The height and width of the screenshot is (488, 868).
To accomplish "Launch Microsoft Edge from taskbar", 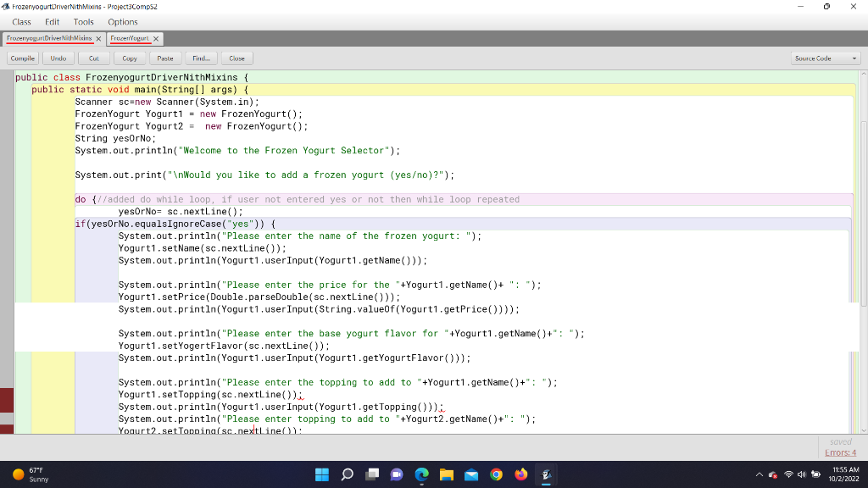I will coord(422,474).
